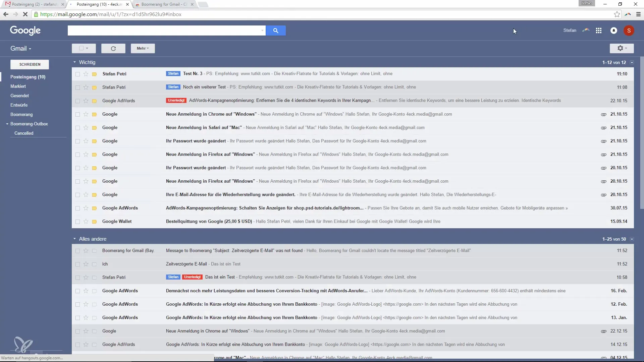Toggle importance marker on Google Wallet email

(95, 222)
